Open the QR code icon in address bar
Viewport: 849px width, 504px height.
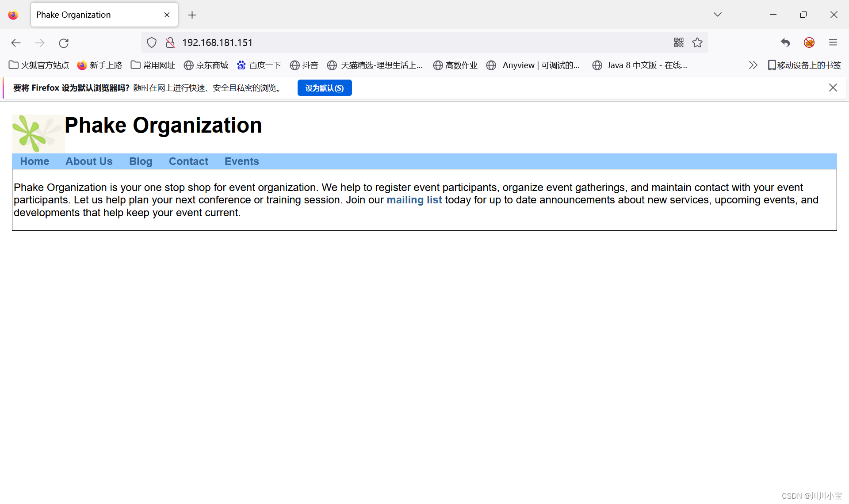[x=678, y=42]
